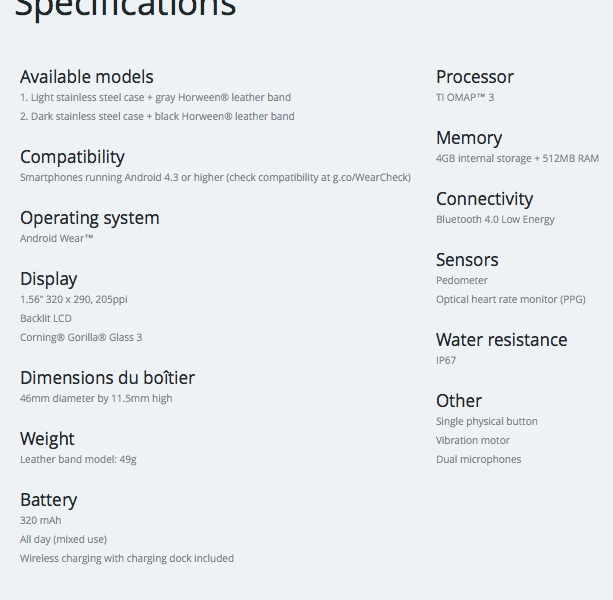Click the Compatibility heading
The height and width of the screenshot is (600, 613).
tap(72, 156)
